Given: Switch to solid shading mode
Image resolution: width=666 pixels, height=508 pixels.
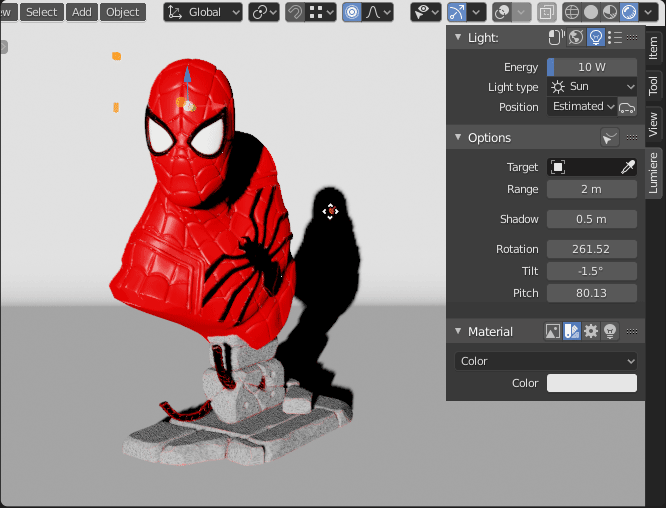Looking at the screenshot, I should coord(591,12).
